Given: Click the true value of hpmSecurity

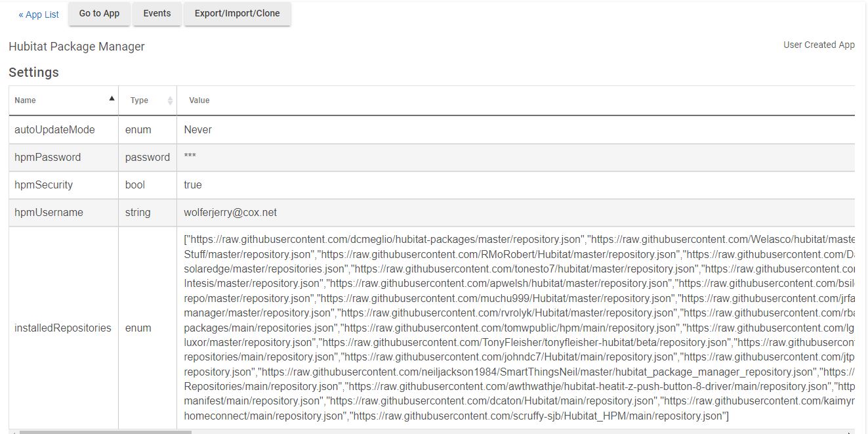Looking at the screenshot, I should click(193, 185).
